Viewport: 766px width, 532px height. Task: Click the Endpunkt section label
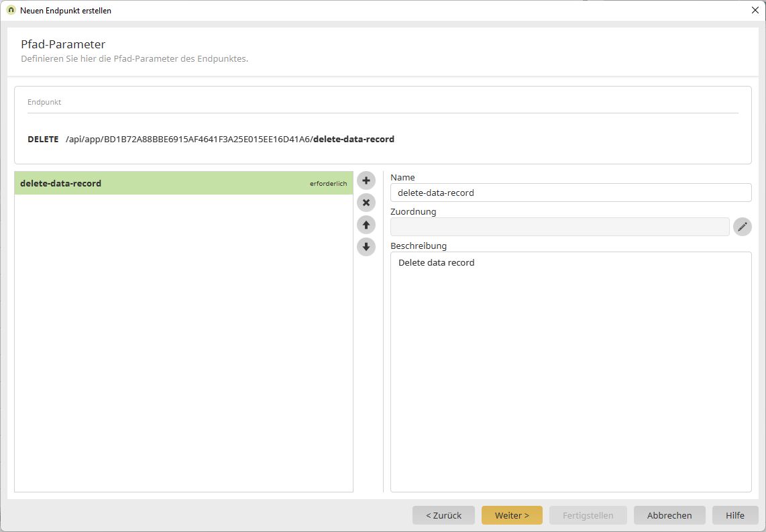pos(44,102)
